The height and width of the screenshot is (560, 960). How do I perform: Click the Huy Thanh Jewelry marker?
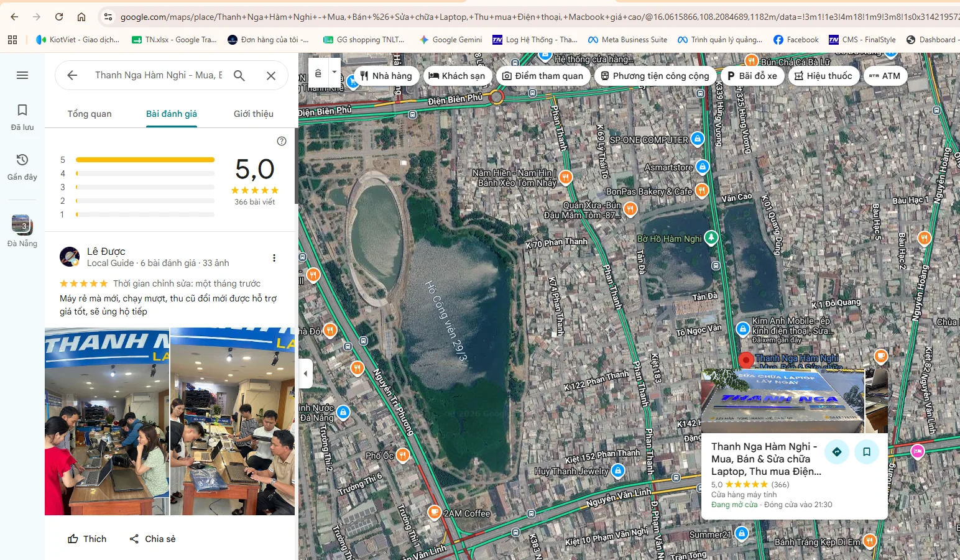point(617,470)
